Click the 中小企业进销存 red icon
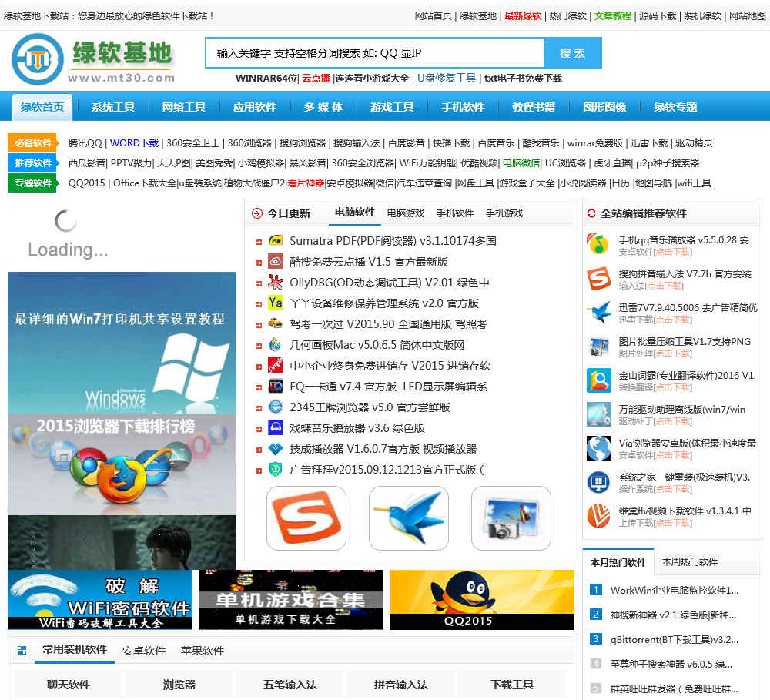770x700 pixels. 276,366
